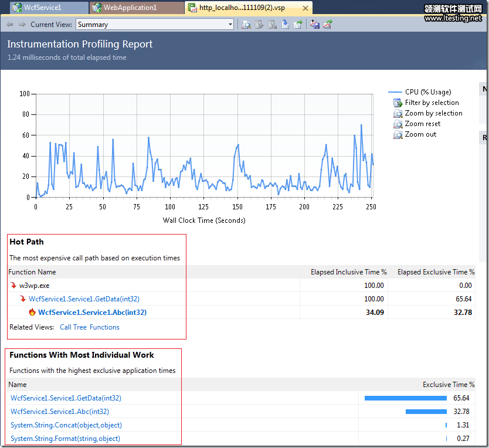Open the Call Tree related view

[x=73, y=327]
